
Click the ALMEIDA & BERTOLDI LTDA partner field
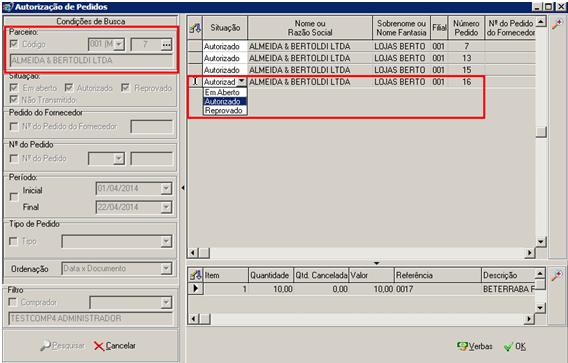point(91,60)
